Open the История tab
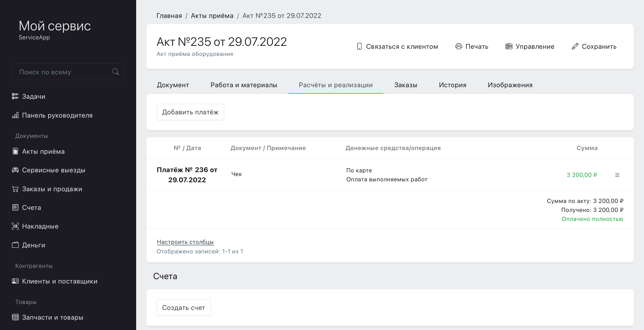This screenshot has height=330, width=644. pos(452,85)
